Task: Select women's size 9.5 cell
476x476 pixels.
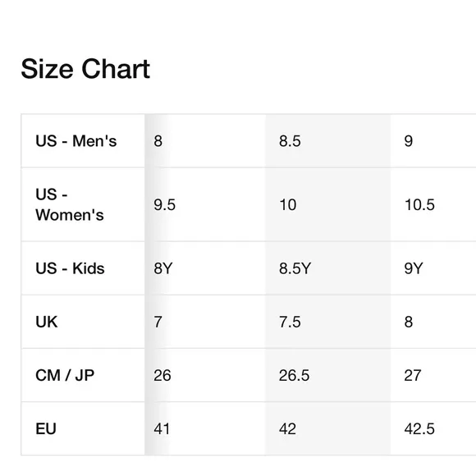Action: point(205,204)
